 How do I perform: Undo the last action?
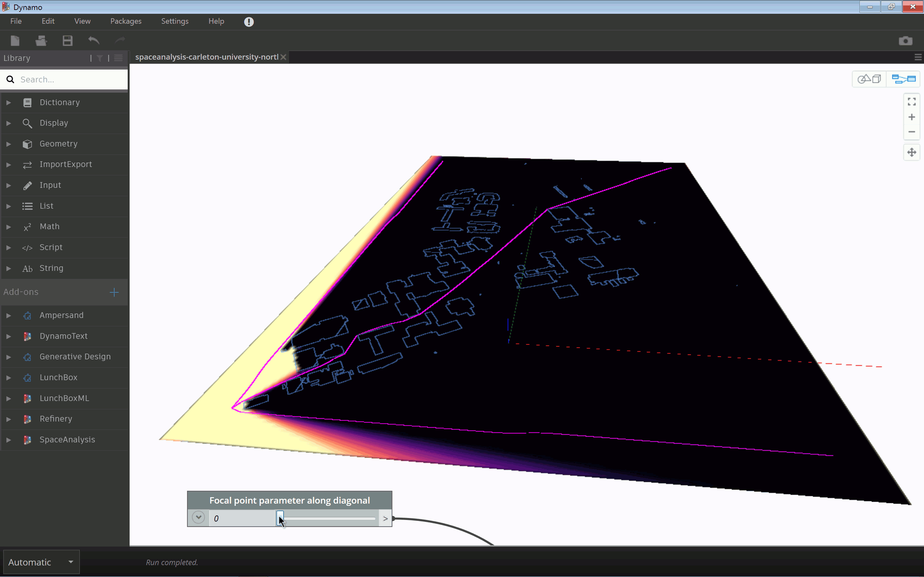tap(94, 40)
